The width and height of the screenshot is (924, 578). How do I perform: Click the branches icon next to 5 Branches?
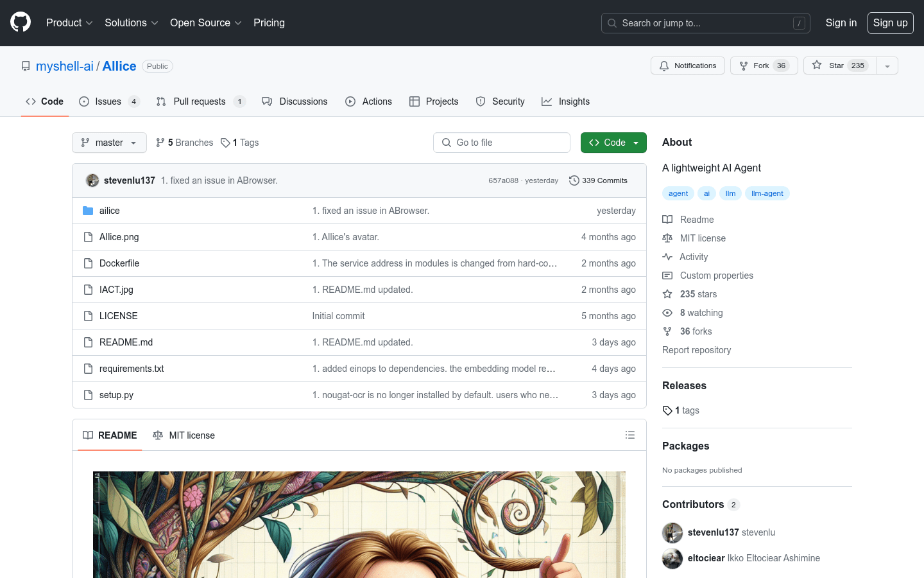click(x=160, y=142)
